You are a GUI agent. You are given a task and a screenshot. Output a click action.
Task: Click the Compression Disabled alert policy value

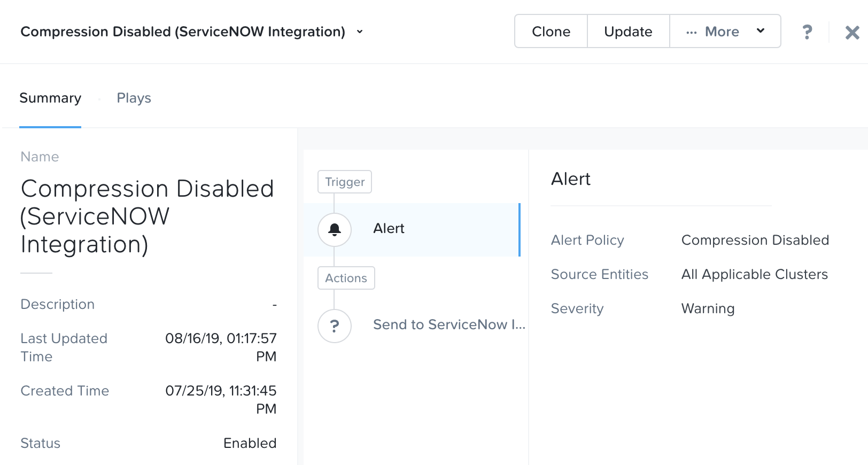[755, 240]
